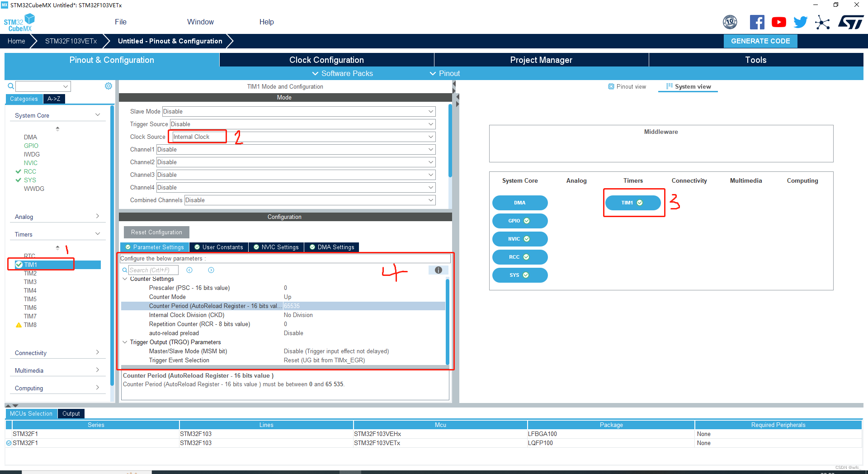Screen dimensions: 868x474
Task: Click the Mode panel vertical scrollbar
Action: [x=450, y=141]
